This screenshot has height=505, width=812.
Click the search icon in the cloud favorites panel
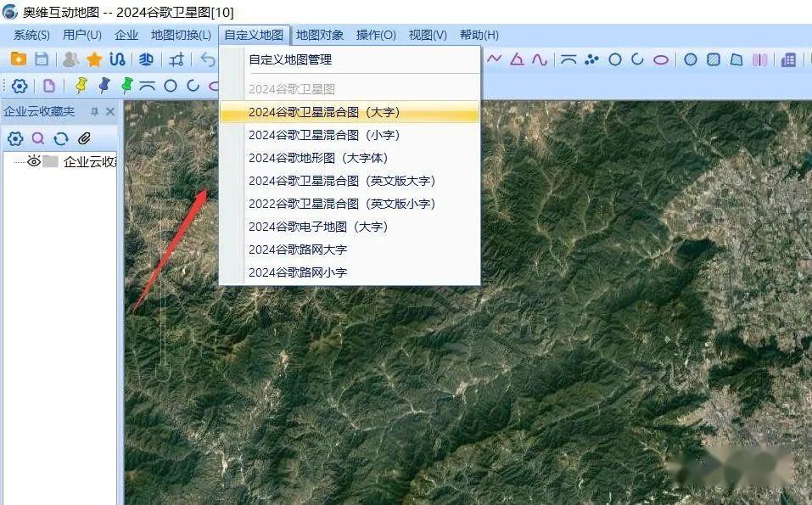point(37,138)
